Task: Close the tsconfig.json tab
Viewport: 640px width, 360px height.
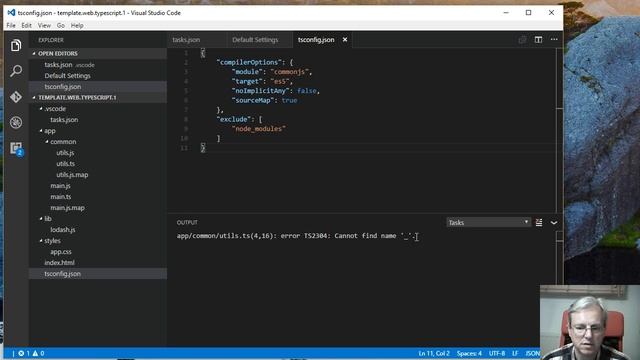Action: (345, 40)
